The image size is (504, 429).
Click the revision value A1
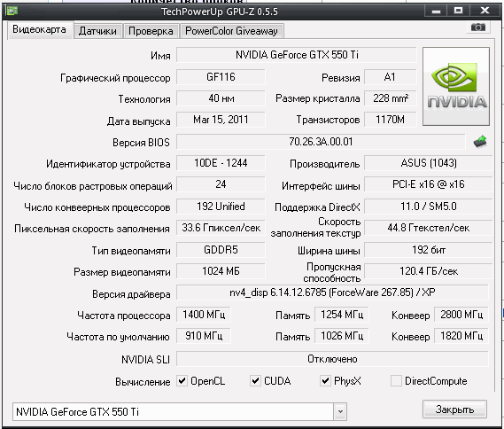pyautogui.click(x=390, y=77)
